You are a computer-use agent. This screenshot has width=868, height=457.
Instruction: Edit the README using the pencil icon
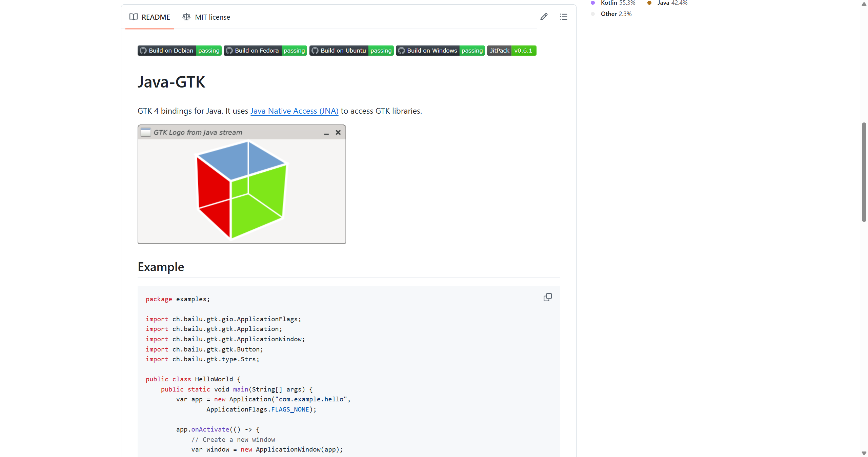(x=544, y=17)
